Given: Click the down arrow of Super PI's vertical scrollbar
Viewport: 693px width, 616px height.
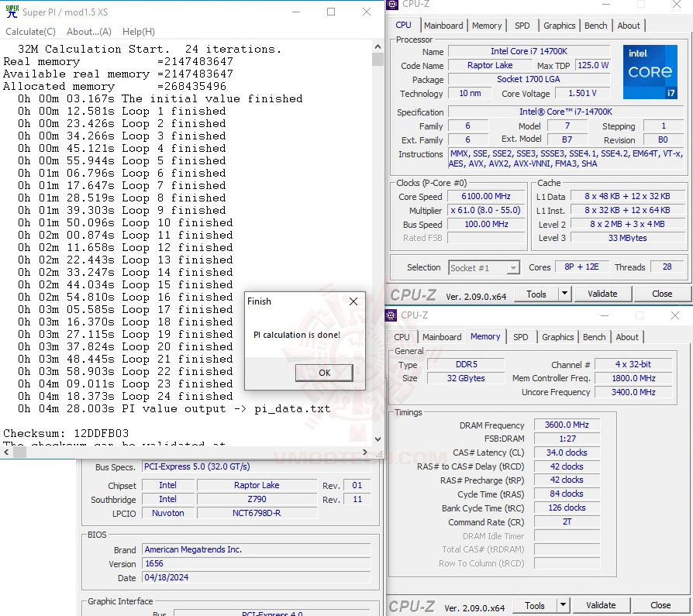Looking at the screenshot, I should point(378,439).
